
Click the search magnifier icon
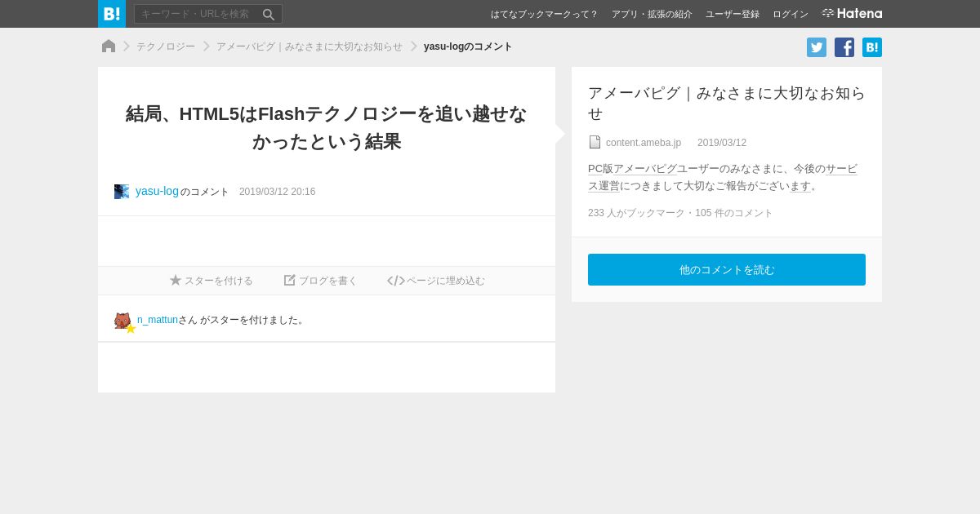(269, 14)
